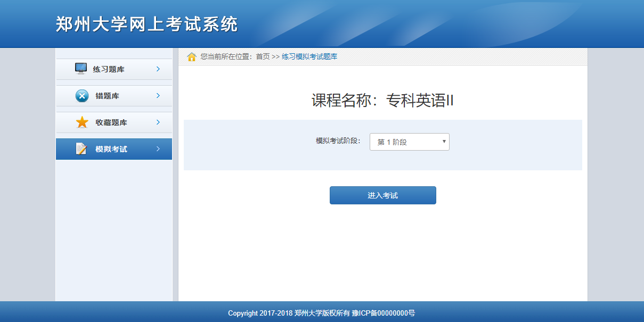Click the gold star icon for 收藏题库
The height and width of the screenshot is (322, 644).
pos(82,122)
